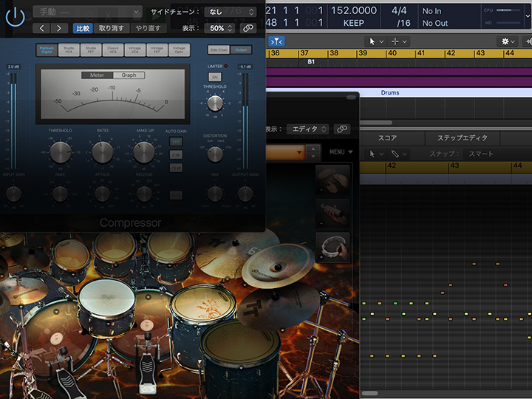Screen dimensions: 532x399
Task: Turn on the Limiter ON button
Action: (215, 77)
